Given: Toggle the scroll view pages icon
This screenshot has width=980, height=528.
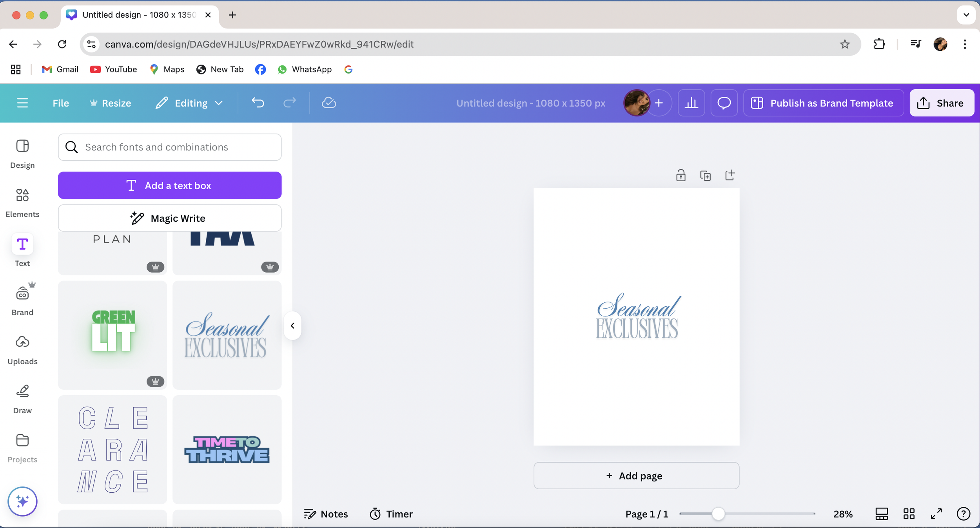Looking at the screenshot, I should pos(881,514).
